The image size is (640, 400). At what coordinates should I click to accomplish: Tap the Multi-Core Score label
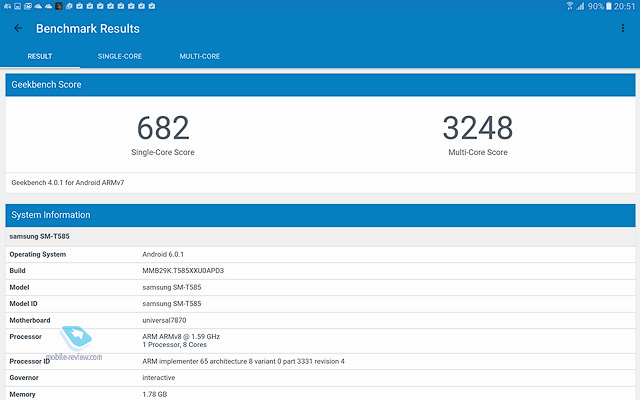[478, 152]
